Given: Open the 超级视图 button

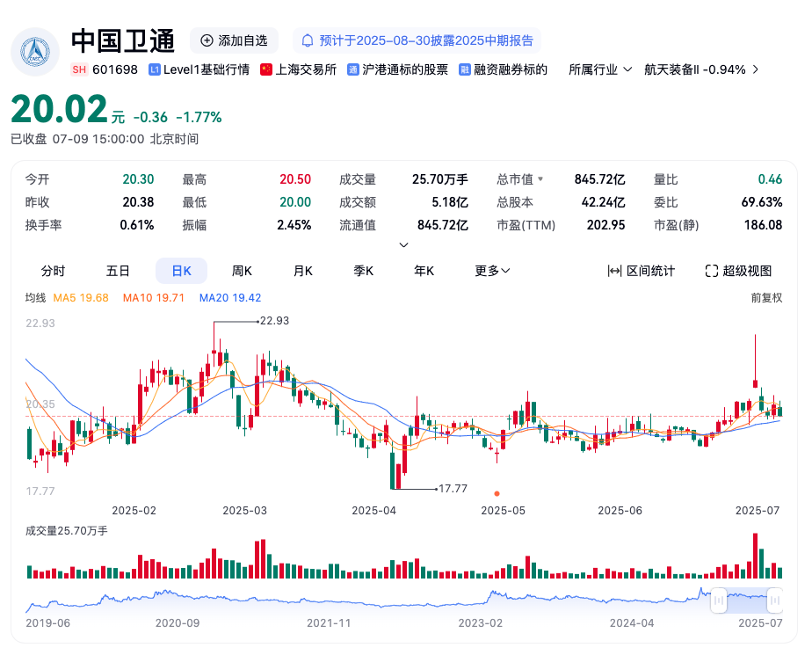Looking at the screenshot, I should (738, 271).
